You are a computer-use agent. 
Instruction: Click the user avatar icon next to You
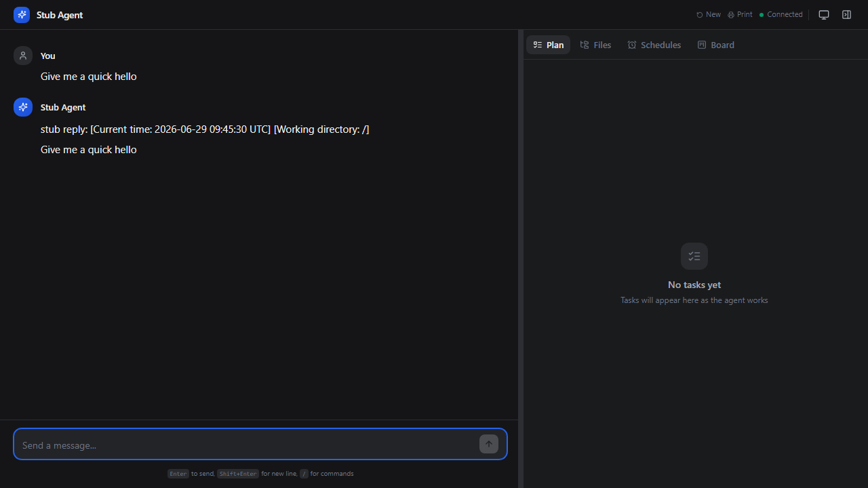click(23, 56)
